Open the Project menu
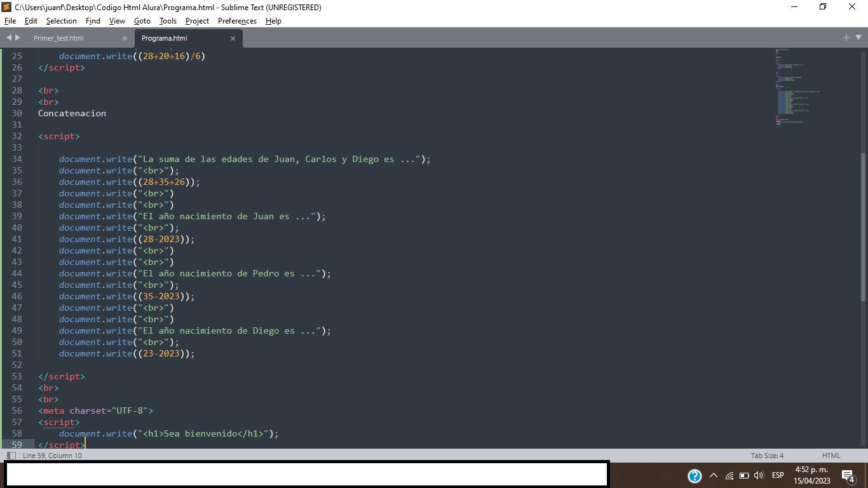Image resolution: width=868 pixels, height=488 pixels. click(x=197, y=21)
